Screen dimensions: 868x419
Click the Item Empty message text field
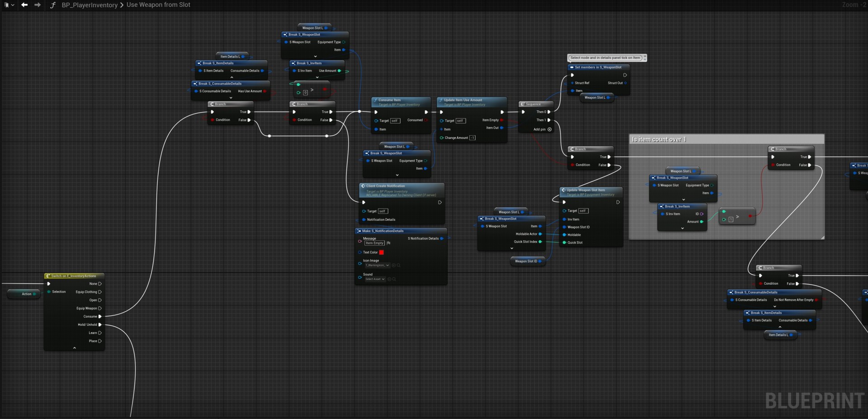(374, 243)
